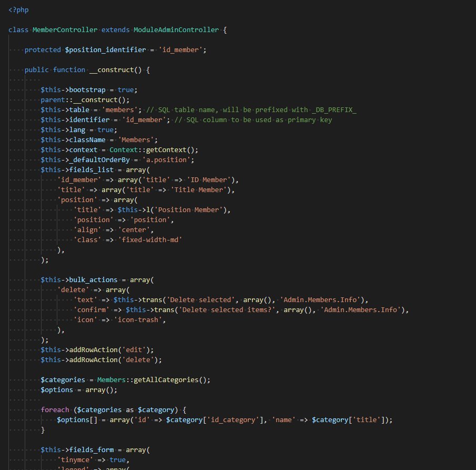Place cursor on the MemberController class name

pyautogui.click(x=65, y=30)
